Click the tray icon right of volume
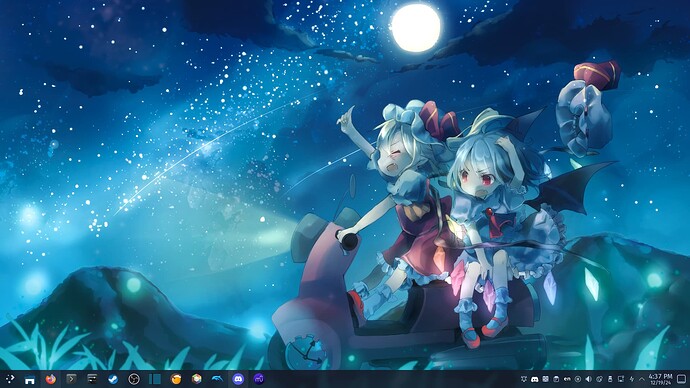This screenshot has width=690, height=388. pyautogui.click(x=599, y=379)
